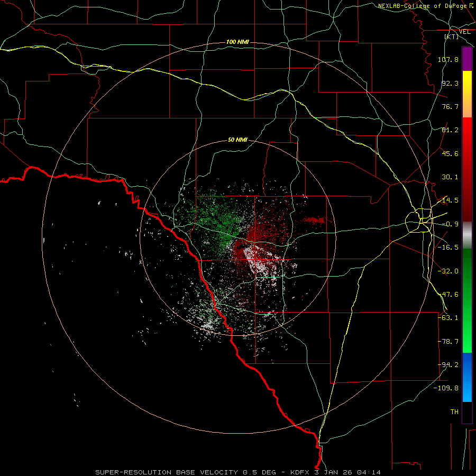Click the -47.6 velocity scale value
This screenshot has width=476, height=476.
(x=448, y=295)
